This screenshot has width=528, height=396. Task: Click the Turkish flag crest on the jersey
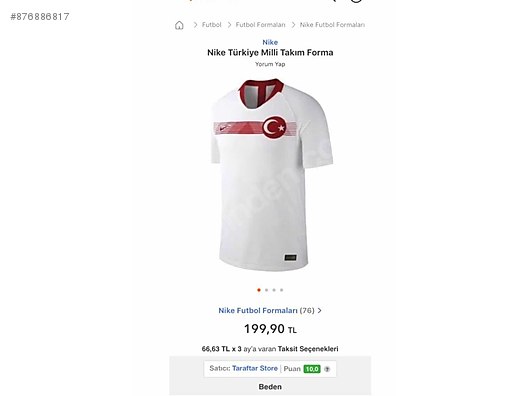[274, 127]
